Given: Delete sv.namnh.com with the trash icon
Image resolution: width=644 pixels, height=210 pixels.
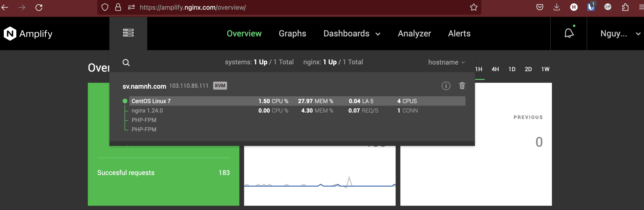Looking at the screenshot, I should coord(462,86).
